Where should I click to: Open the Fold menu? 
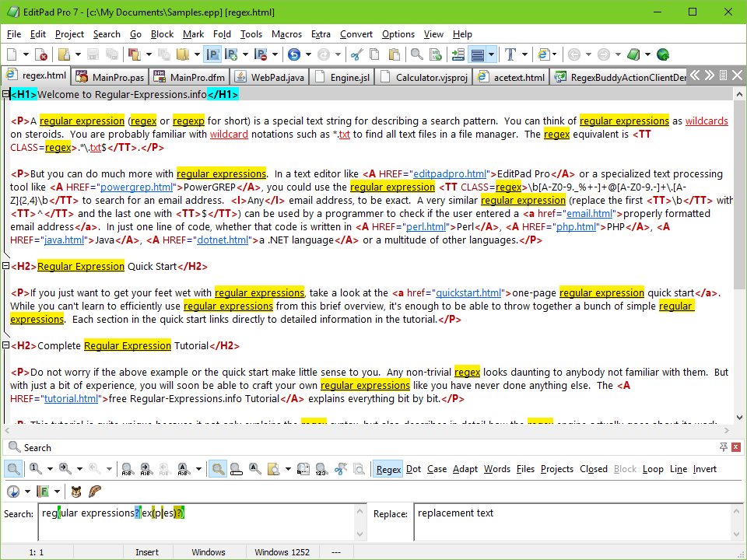coord(222,34)
